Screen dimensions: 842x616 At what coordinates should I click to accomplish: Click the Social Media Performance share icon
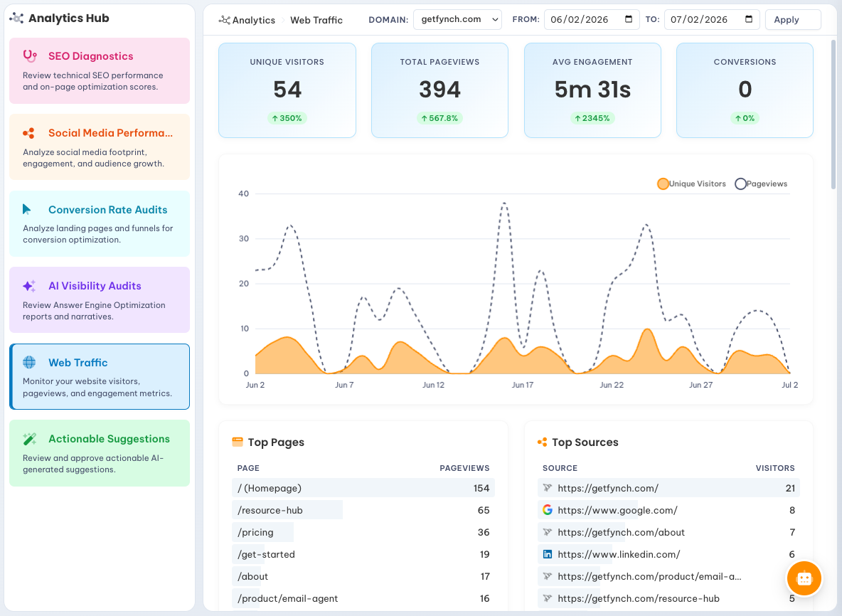[x=29, y=132]
